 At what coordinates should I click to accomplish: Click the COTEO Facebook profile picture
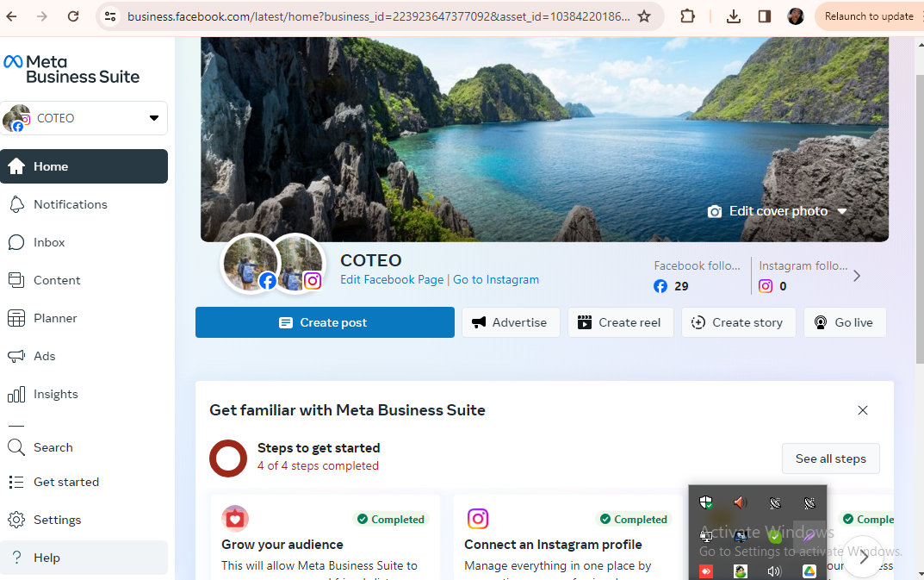[x=250, y=263]
